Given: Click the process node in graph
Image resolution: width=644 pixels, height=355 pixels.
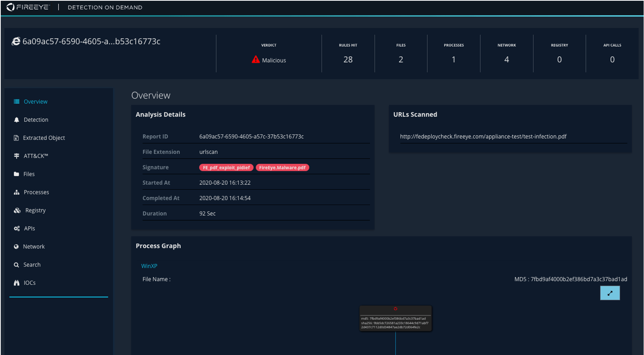Looking at the screenshot, I should point(395,318).
